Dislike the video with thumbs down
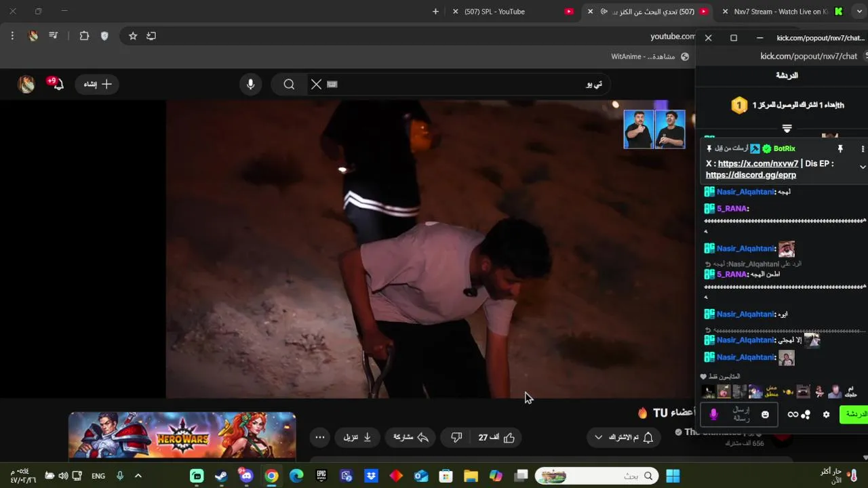Screen dimensions: 868x488 pos(456,437)
